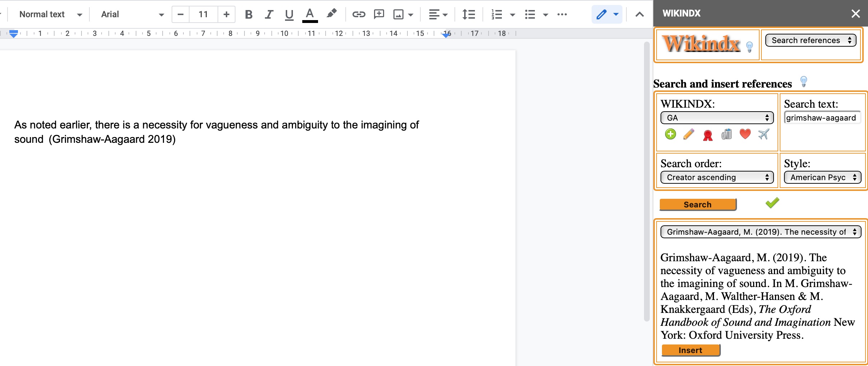Click the lightbulb beside Search and insert references
This screenshot has width=868, height=366.
(x=804, y=81)
